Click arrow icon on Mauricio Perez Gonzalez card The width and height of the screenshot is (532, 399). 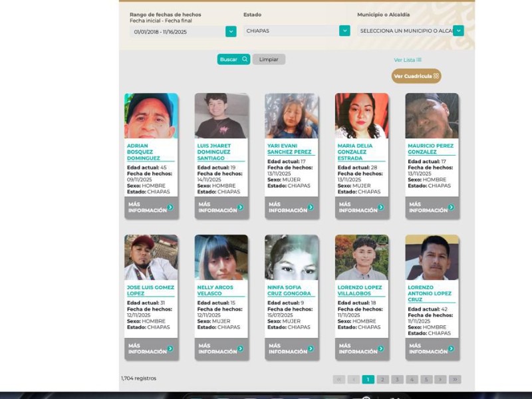click(x=451, y=207)
